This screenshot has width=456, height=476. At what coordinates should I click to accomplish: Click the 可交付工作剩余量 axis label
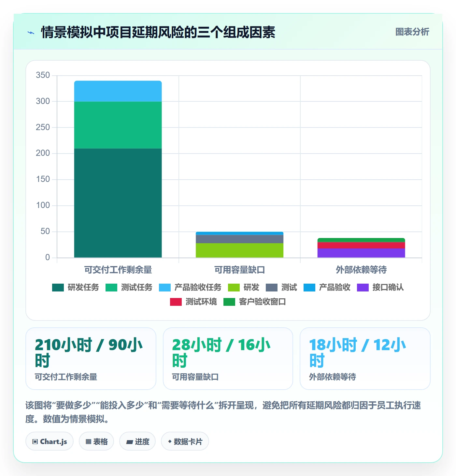tap(118, 270)
